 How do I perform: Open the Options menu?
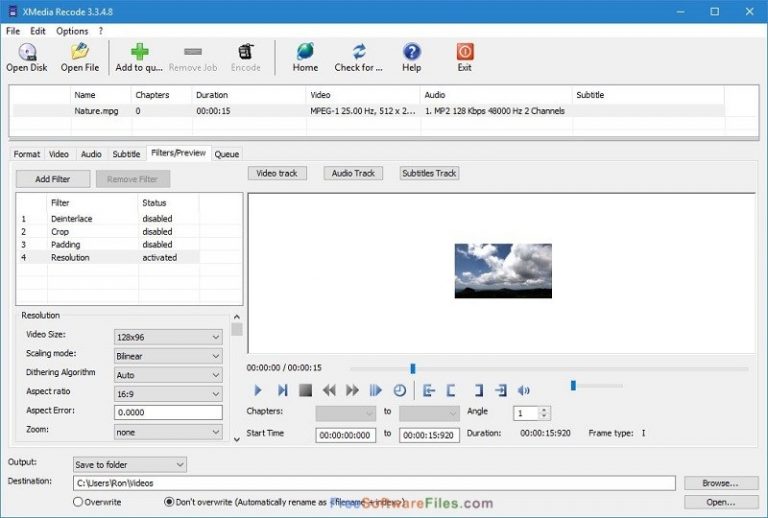tap(72, 31)
